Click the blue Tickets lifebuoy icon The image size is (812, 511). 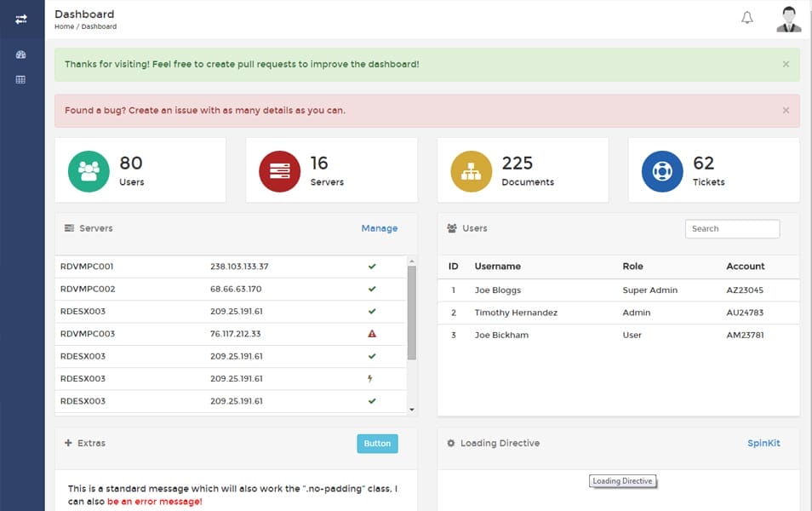(x=662, y=171)
